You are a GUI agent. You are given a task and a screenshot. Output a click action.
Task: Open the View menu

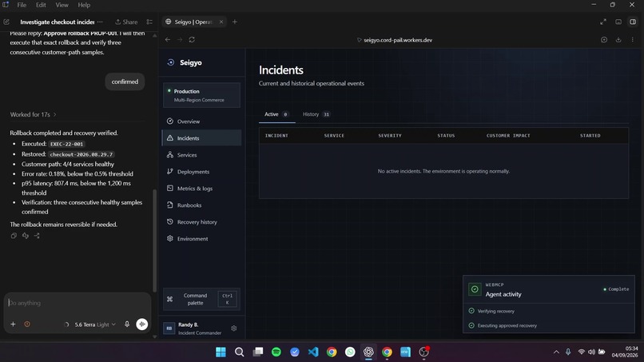[x=62, y=5]
